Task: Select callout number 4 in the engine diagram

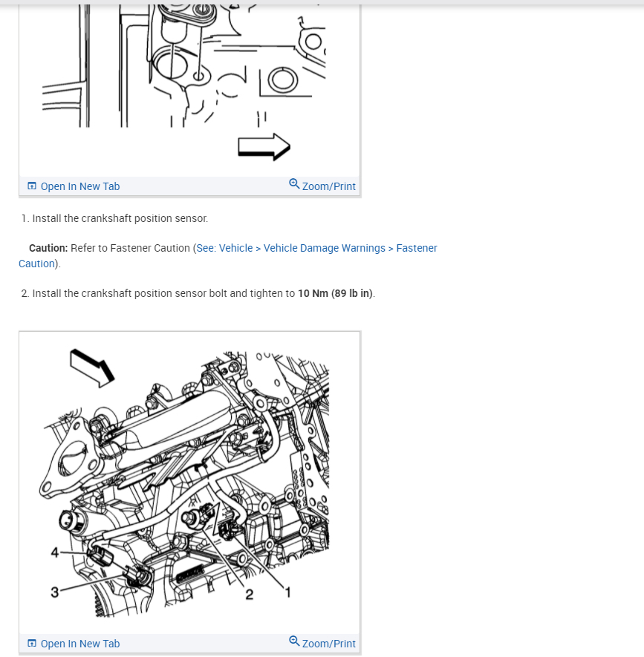Action: click(x=54, y=552)
